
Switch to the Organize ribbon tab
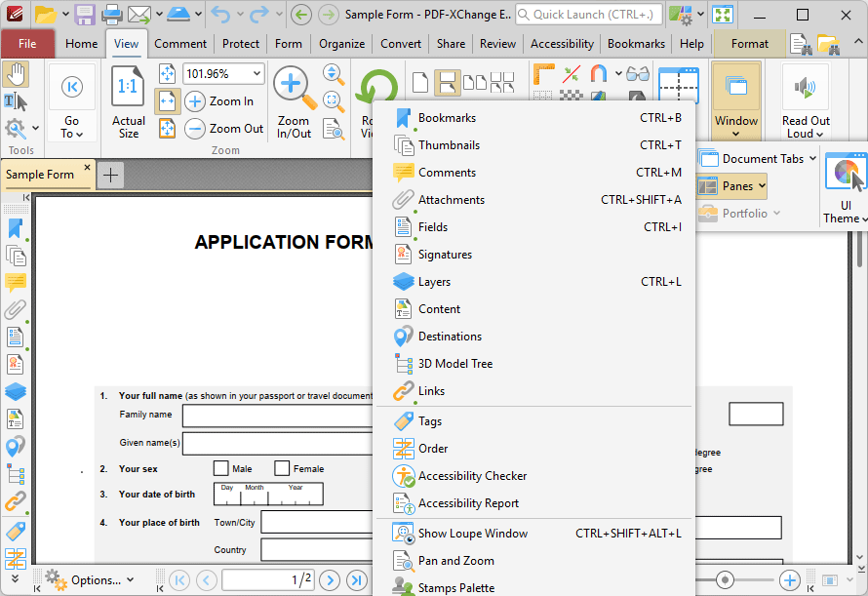coord(341,44)
